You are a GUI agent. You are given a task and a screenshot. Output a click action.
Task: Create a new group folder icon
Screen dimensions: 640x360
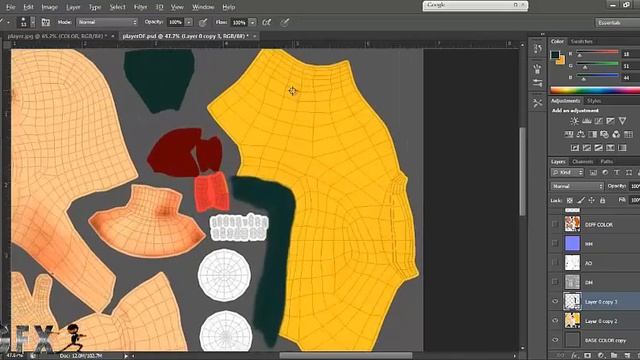(613, 356)
